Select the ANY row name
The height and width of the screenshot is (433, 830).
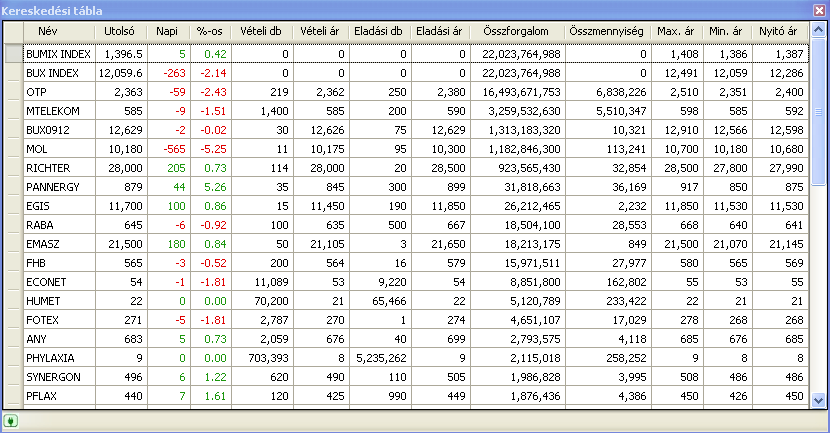click(x=37, y=339)
